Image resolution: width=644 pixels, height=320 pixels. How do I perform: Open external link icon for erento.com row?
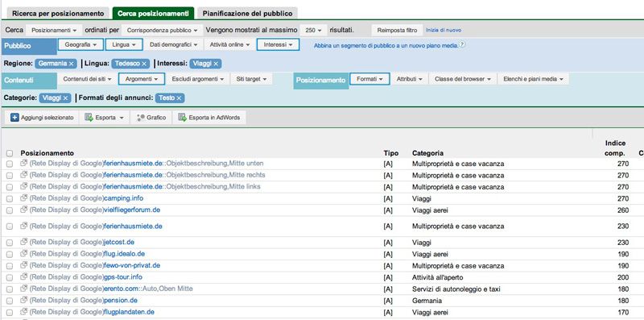click(24, 289)
